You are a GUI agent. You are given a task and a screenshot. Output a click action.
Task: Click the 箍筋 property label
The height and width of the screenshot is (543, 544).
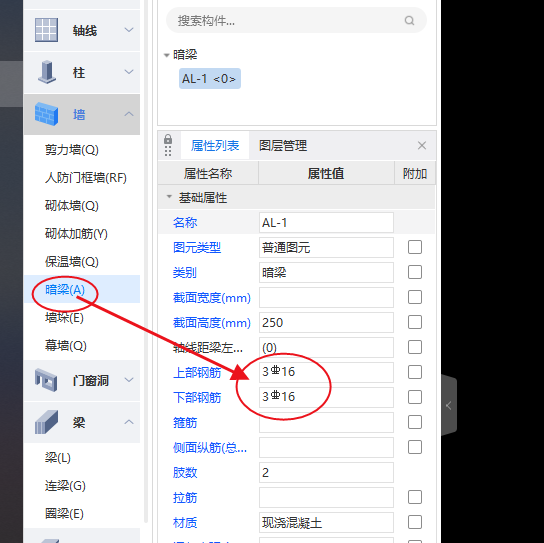tap(185, 423)
